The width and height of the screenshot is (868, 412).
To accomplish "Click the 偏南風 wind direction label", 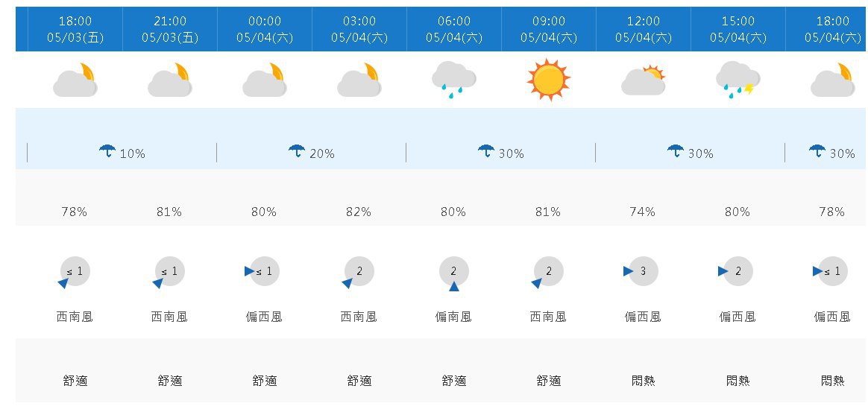I will [453, 317].
